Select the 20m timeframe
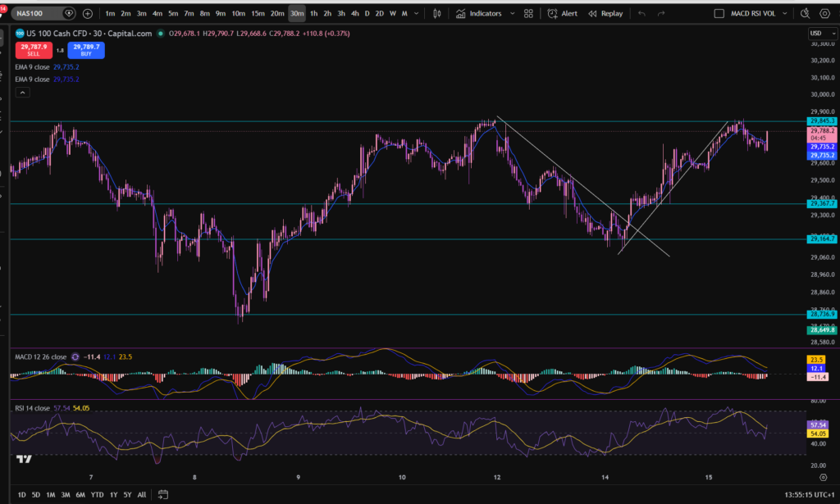 [277, 13]
